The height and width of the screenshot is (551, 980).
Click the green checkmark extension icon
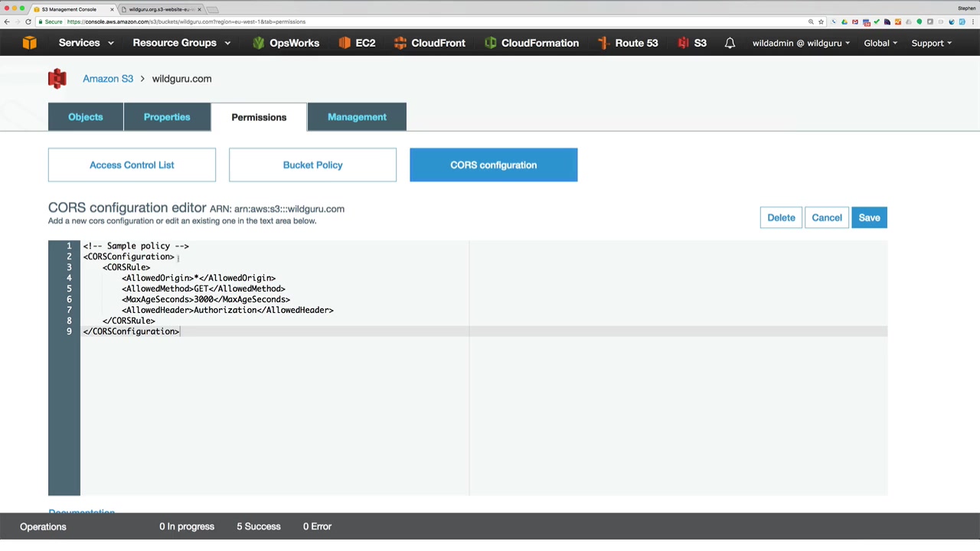876,21
